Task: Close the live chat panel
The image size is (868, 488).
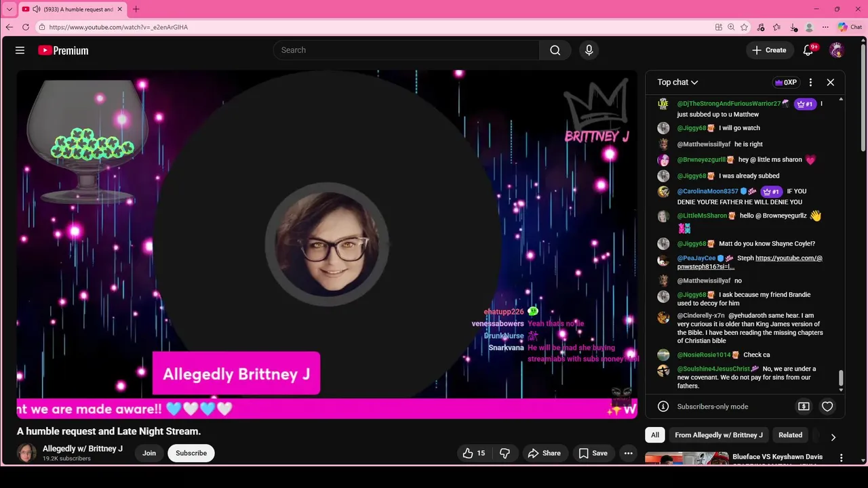Action: pos(830,82)
